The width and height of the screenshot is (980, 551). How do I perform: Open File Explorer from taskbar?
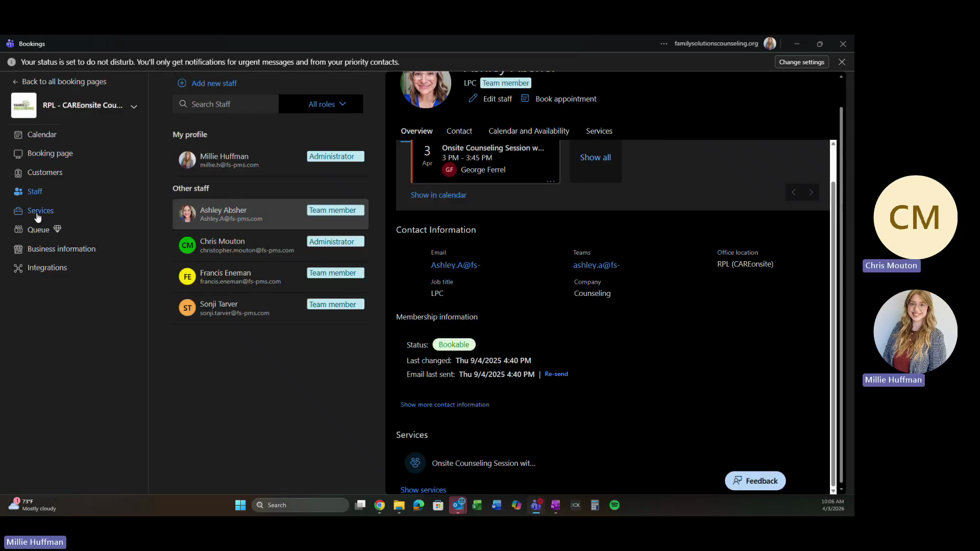point(399,505)
